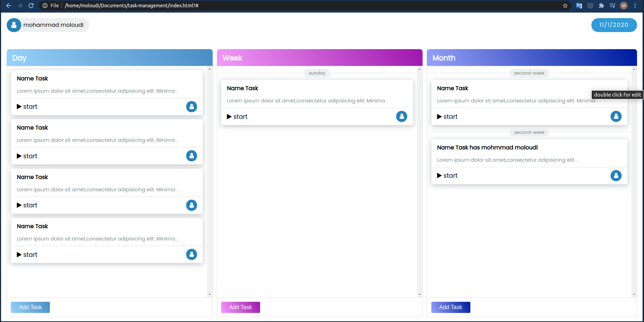Click the person icon on the first Day task
The width and height of the screenshot is (644, 322).
click(191, 107)
